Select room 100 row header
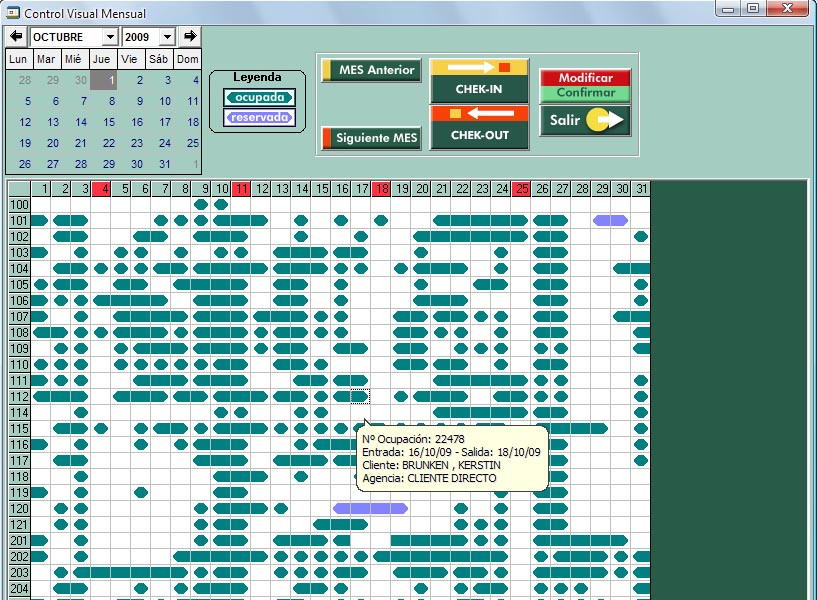 [19, 205]
